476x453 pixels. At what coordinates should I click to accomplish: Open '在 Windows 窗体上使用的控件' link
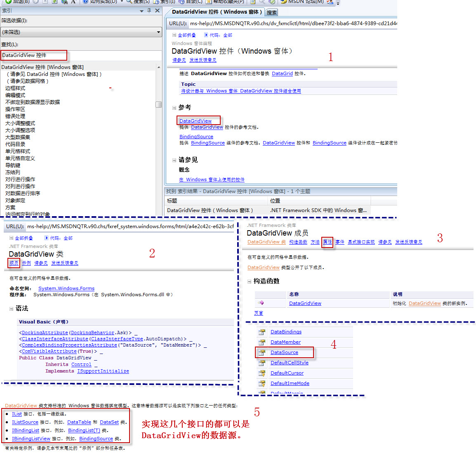[212, 179]
